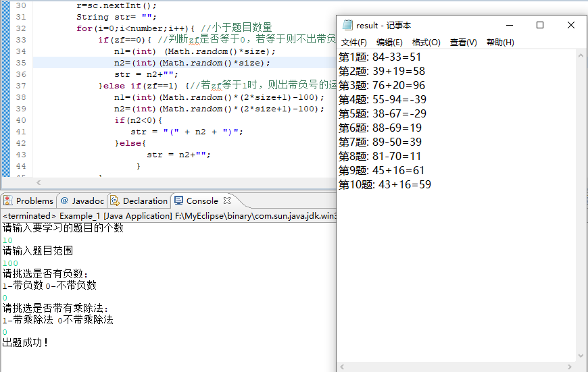Click line '第3题: 76+20=96' in Notepad
Image resolution: width=588 pixels, height=372 pixels.
click(382, 86)
